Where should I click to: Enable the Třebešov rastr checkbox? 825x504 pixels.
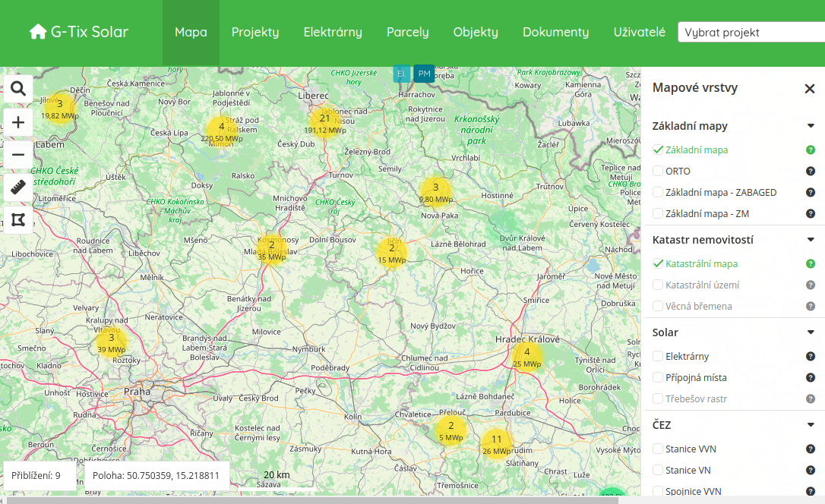[x=658, y=399]
